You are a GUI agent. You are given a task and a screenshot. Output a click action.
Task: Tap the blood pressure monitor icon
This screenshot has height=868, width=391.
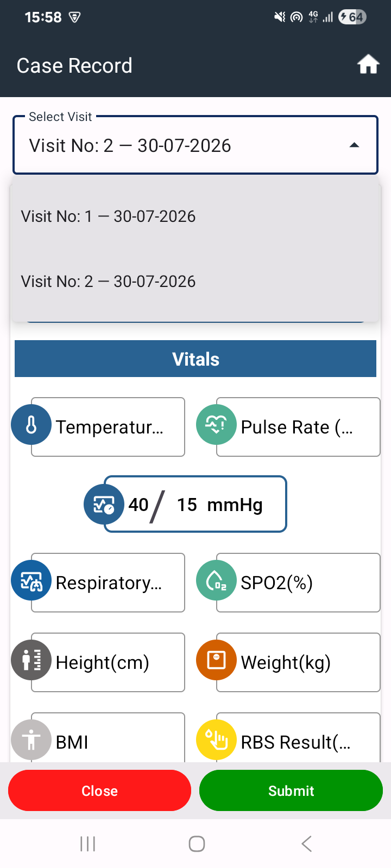click(104, 505)
